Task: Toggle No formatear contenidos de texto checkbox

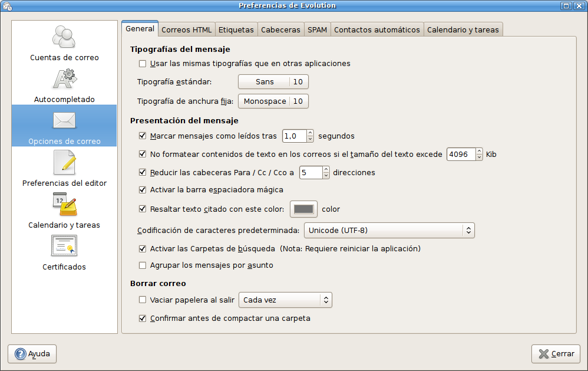Action: pos(143,154)
